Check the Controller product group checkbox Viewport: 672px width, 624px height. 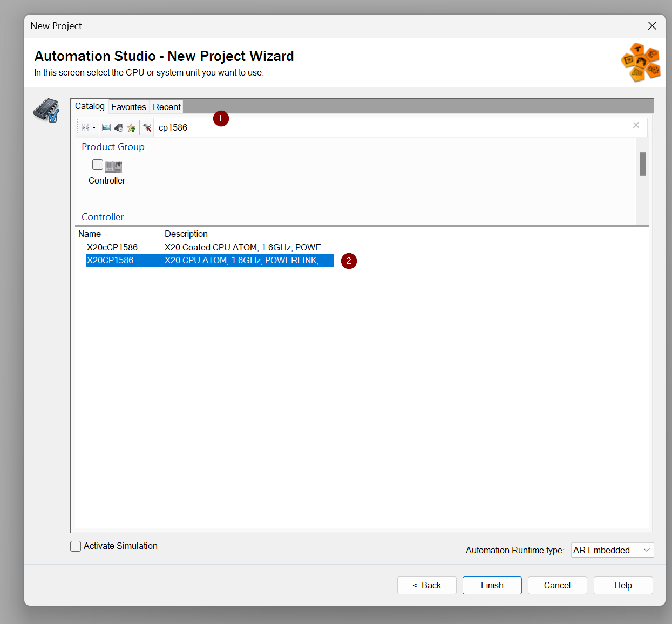pos(98,165)
